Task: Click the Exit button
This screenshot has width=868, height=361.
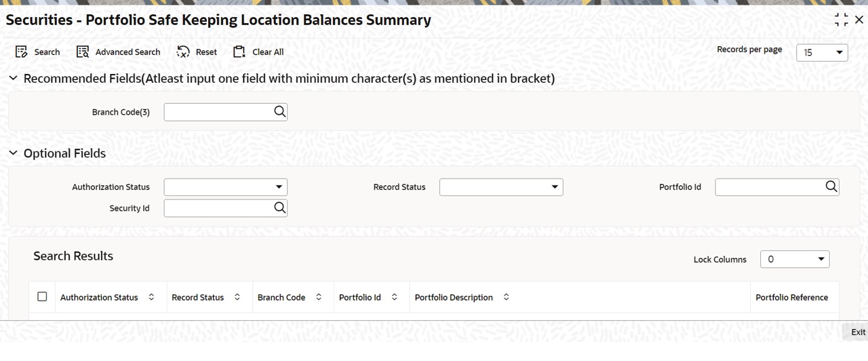Action: point(858,332)
